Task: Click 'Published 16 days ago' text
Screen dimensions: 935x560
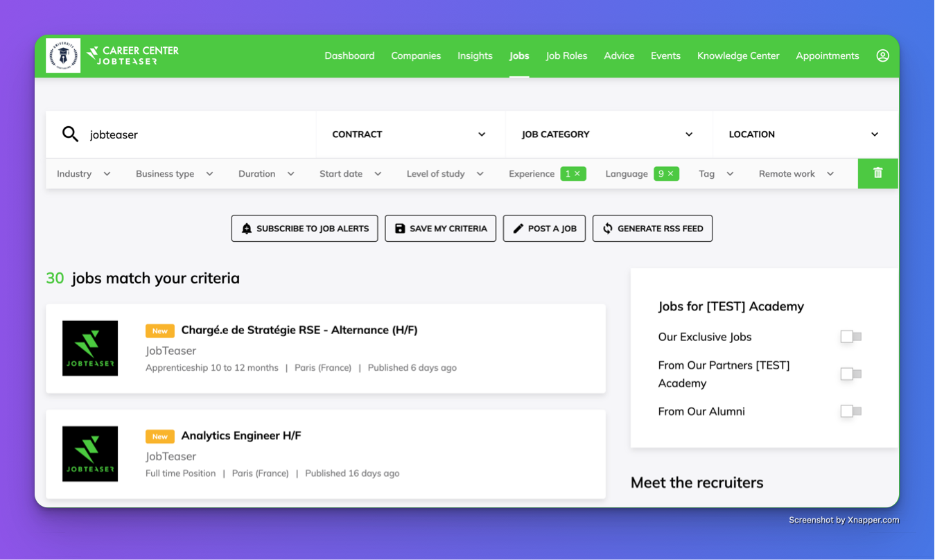Action: 352,473
